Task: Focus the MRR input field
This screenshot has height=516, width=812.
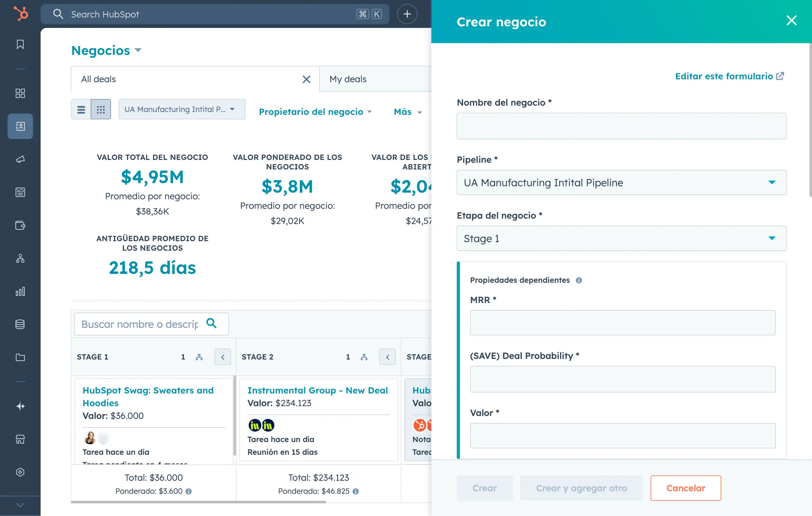Action: pos(623,323)
